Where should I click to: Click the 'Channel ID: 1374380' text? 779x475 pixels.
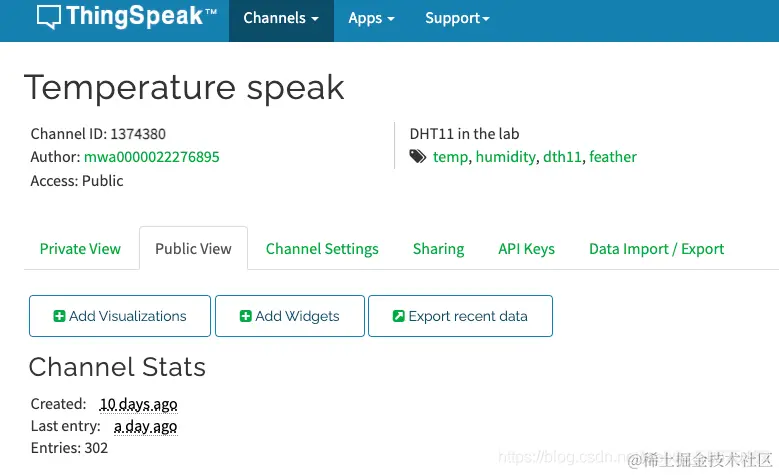[x=98, y=134]
